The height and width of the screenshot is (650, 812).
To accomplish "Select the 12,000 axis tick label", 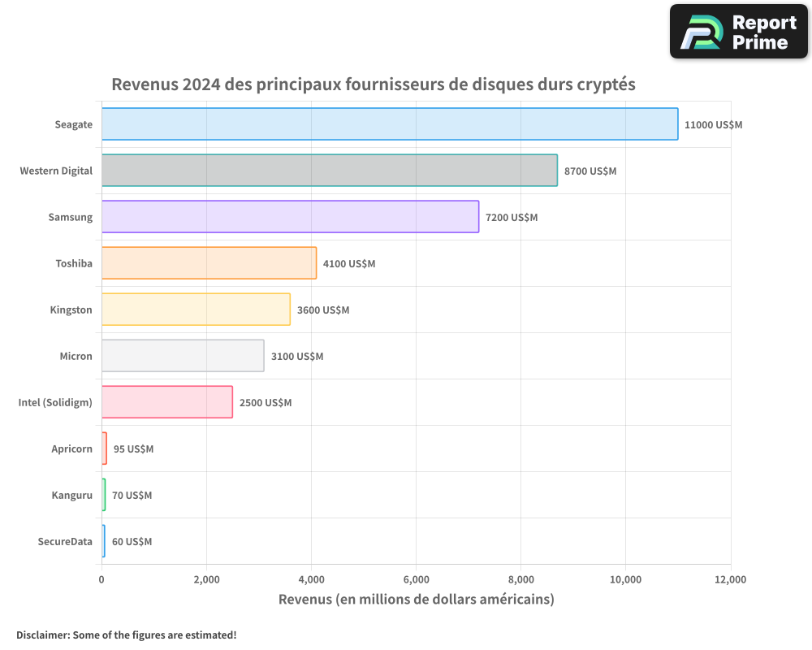I will tap(730, 579).
